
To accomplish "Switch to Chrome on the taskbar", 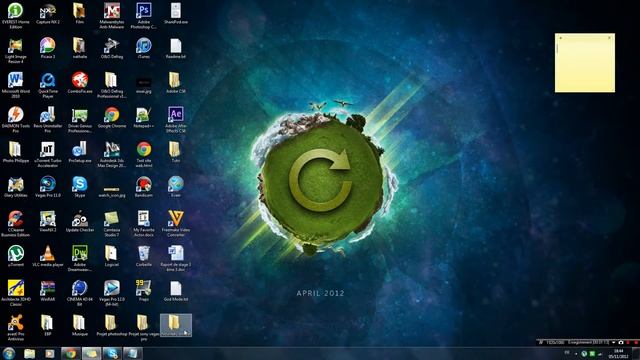I will point(71,353).
